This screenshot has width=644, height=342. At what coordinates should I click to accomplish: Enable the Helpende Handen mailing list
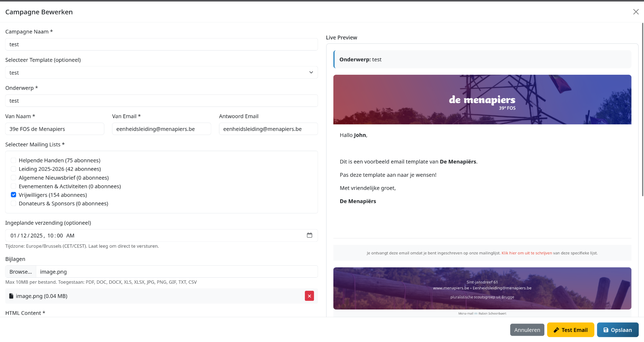[13, 160]
